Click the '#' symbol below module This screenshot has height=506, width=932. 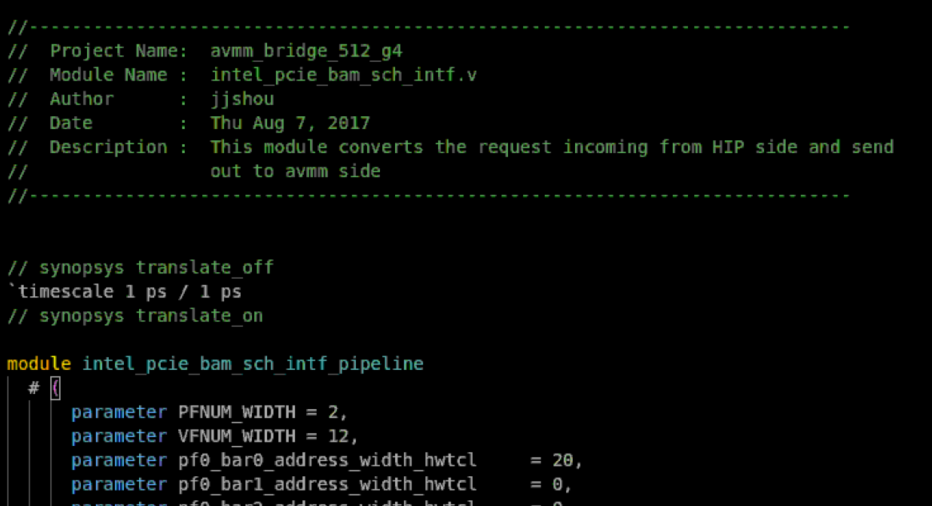coord(33,388)
